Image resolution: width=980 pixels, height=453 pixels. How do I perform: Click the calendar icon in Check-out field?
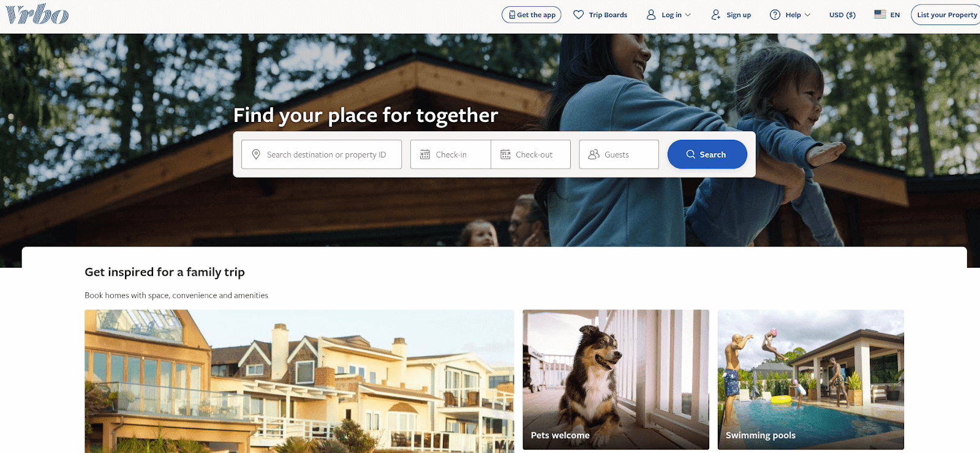click(x=505, y=154)
